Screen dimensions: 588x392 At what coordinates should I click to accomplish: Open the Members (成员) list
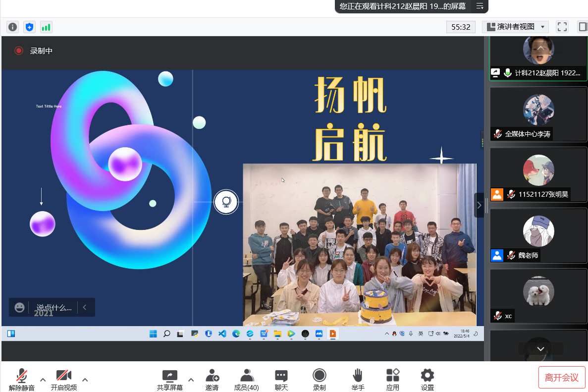pos(246,380)
